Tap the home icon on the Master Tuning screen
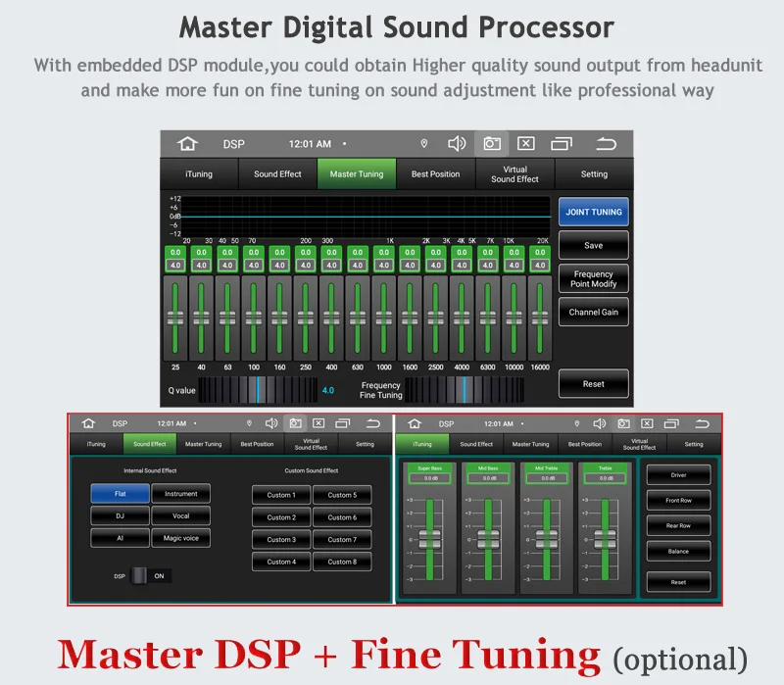784x685 pixels. tap(187, 144)
